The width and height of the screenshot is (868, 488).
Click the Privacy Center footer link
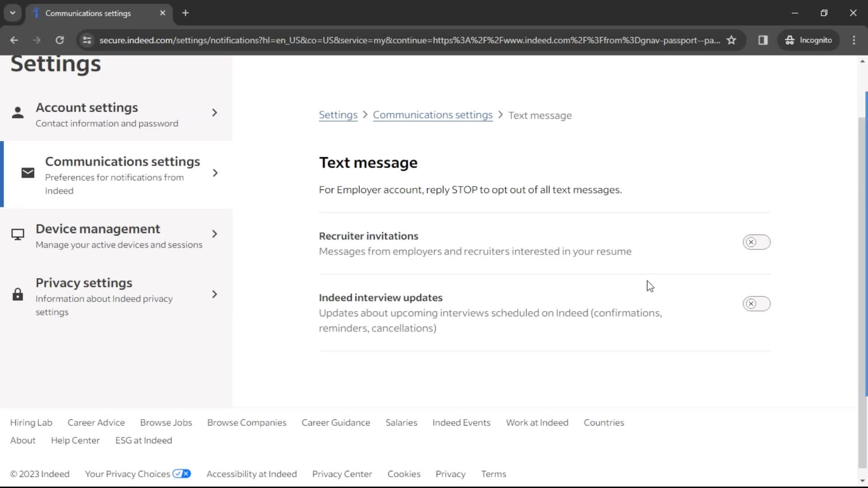[342, 474]
